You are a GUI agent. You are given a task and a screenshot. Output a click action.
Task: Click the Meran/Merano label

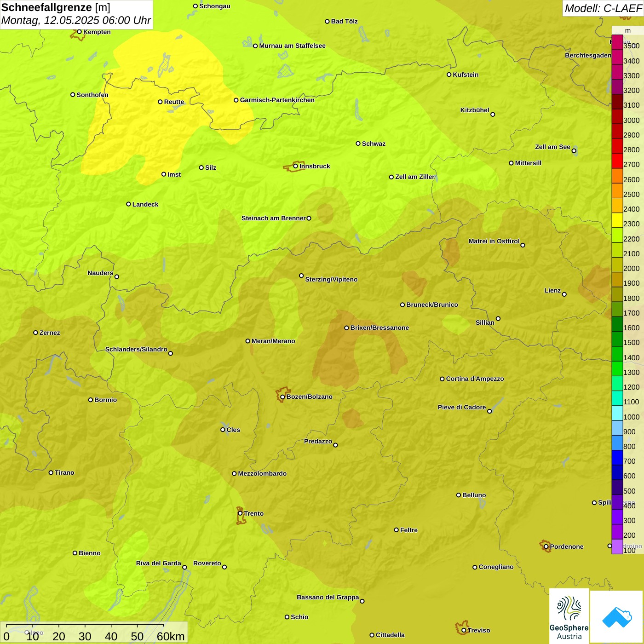pos(273,341)
